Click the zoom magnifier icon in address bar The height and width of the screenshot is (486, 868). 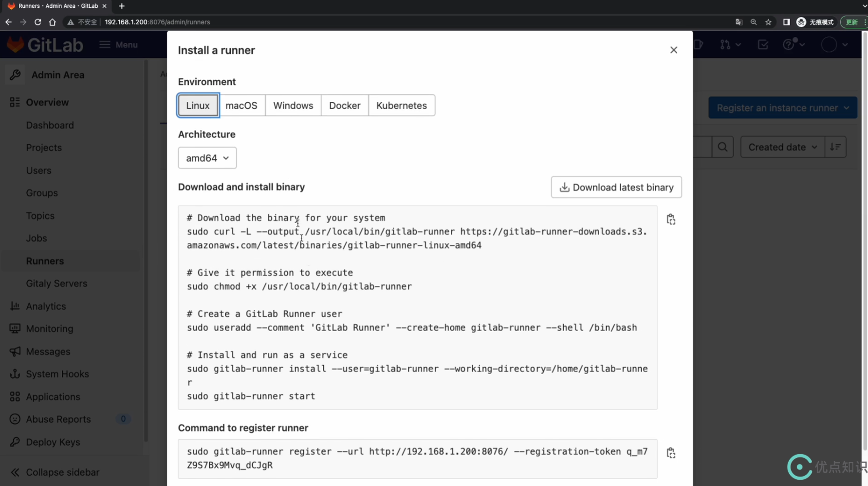pyautogui.click(x=754, y=22)
